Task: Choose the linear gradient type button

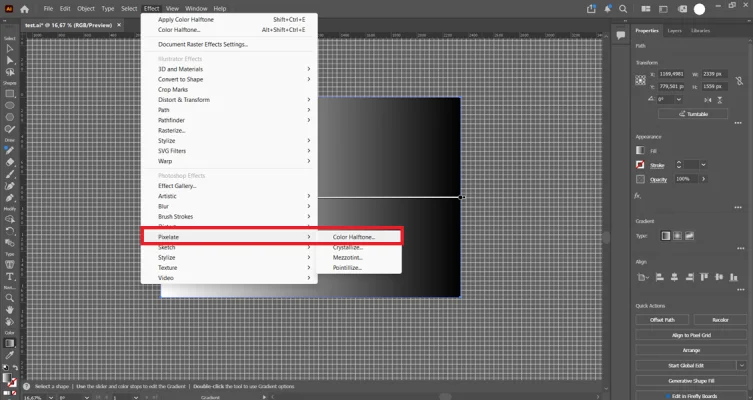Action: [x=666, y=236]
